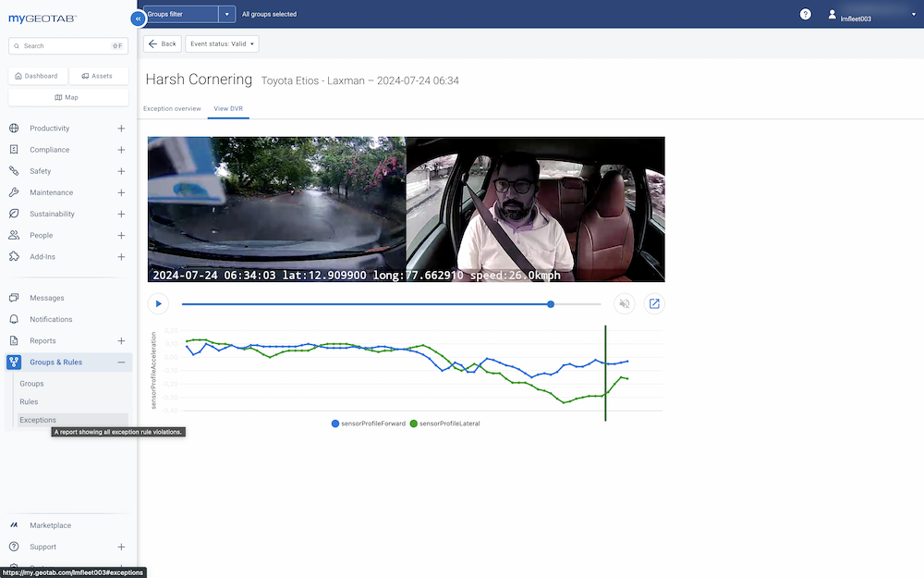This screenshot has width=924, height=578.
Task: Collapse the sidebar with the double-chevron button
Action: coord(138,18)
